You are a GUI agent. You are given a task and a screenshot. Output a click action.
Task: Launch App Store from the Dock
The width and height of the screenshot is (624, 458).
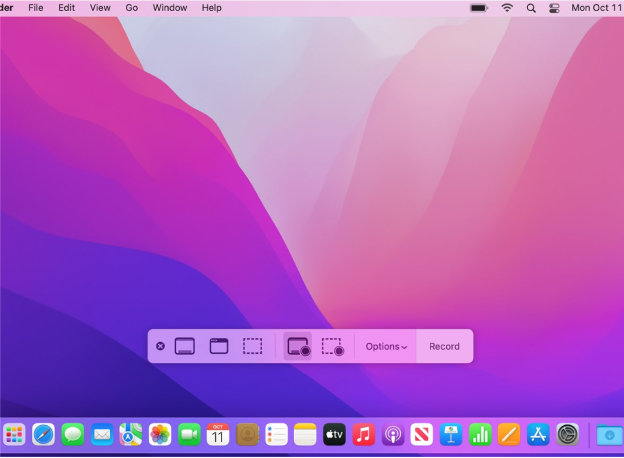538,435
